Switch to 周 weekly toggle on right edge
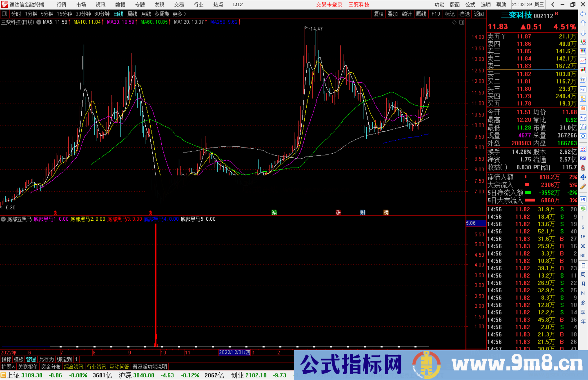The height and width of the screenshot is (380, 588). (583, 274)
